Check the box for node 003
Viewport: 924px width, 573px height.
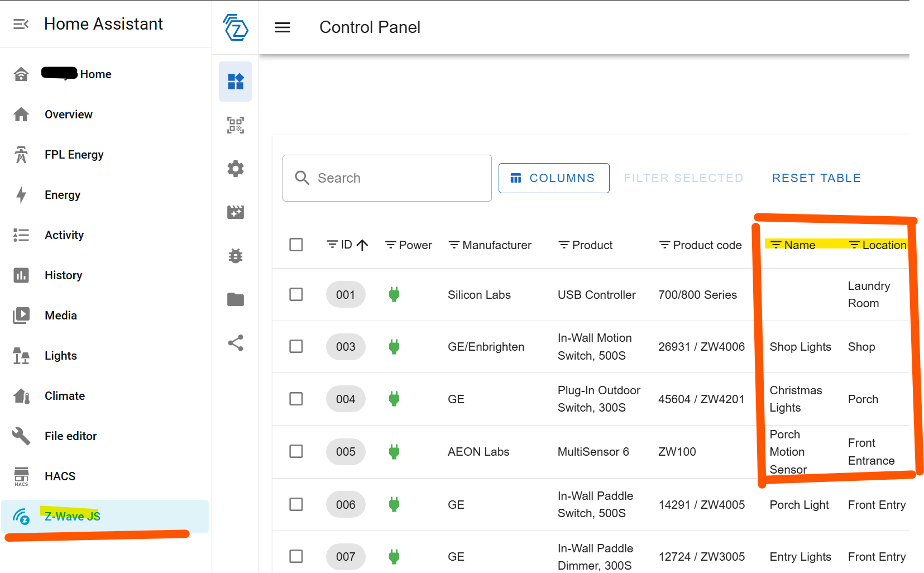(296, 346)
